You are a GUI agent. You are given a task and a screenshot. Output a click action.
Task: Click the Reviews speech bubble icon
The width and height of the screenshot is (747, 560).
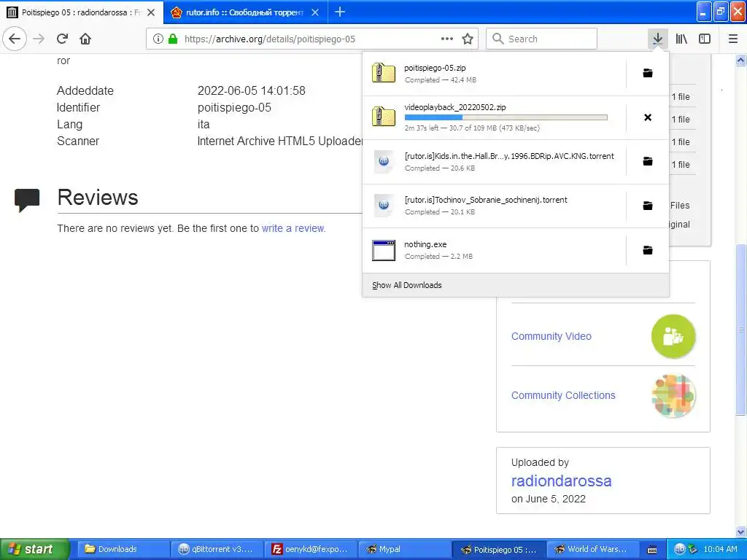pos(27,200)
